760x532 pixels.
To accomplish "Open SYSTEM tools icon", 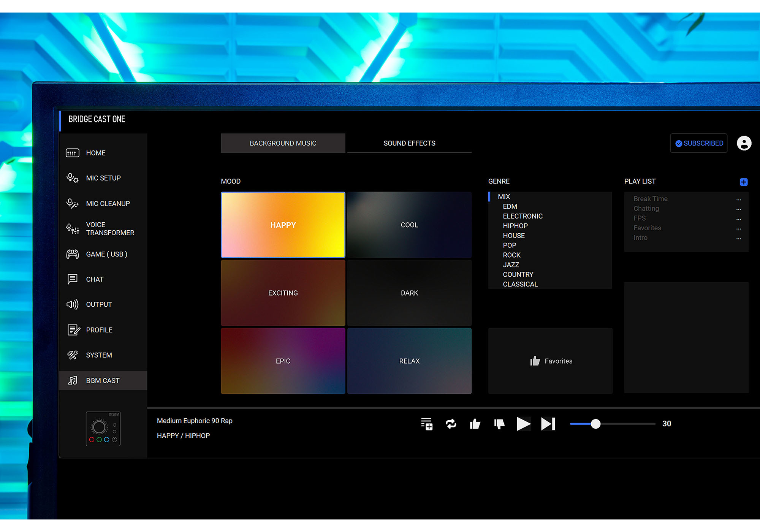I will pos(72,355).
